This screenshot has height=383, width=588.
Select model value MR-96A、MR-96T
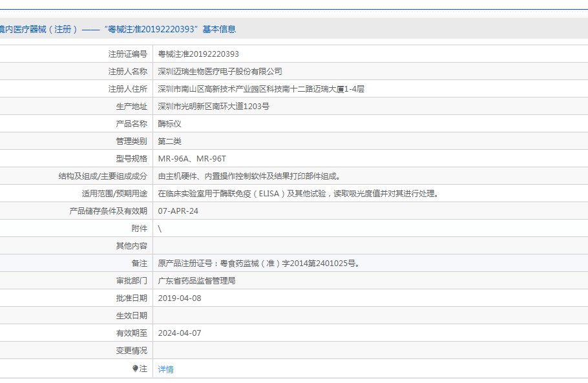pos(192,158)
